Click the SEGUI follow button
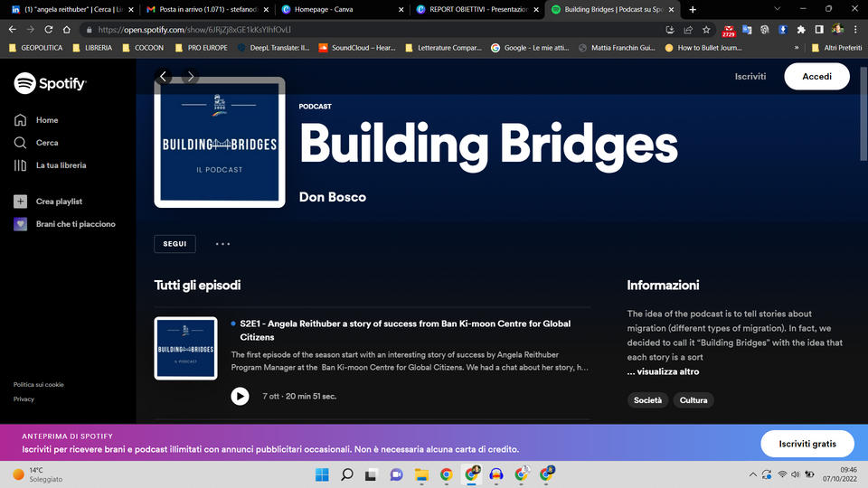The height and width of the screenshot is (488, 868). tap(175, 244)
